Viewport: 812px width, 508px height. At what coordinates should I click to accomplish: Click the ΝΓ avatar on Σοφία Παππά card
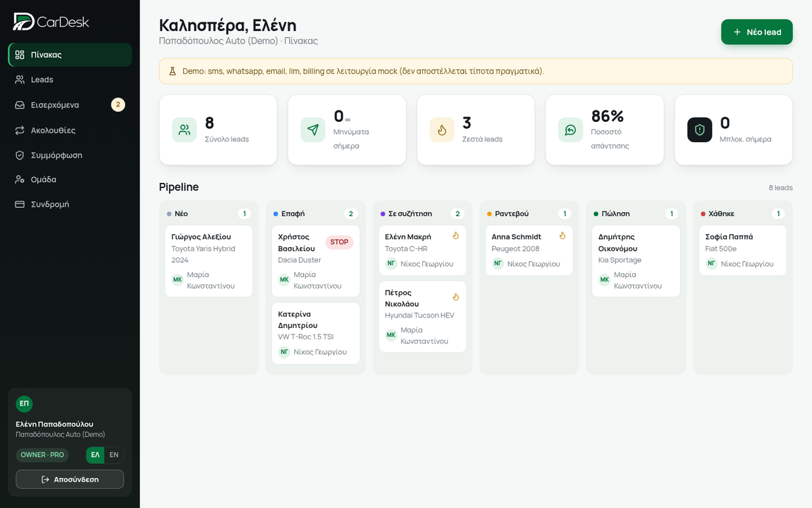tap(711, 263)
